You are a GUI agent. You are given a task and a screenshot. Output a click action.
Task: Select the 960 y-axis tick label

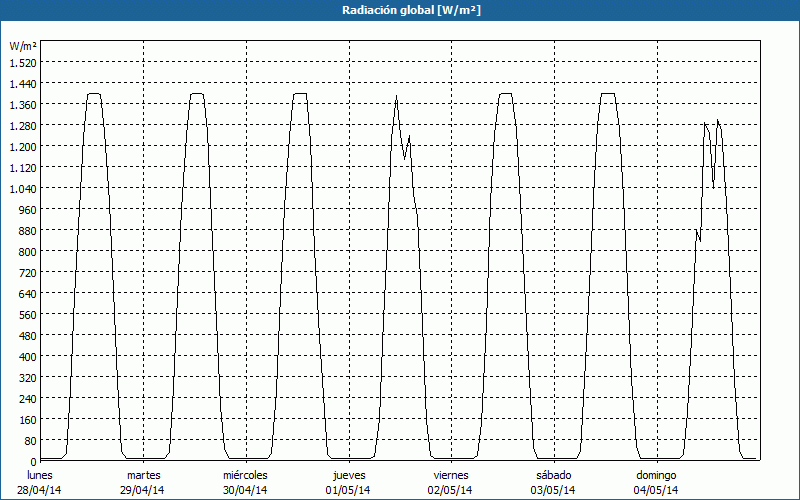(26, 209)
